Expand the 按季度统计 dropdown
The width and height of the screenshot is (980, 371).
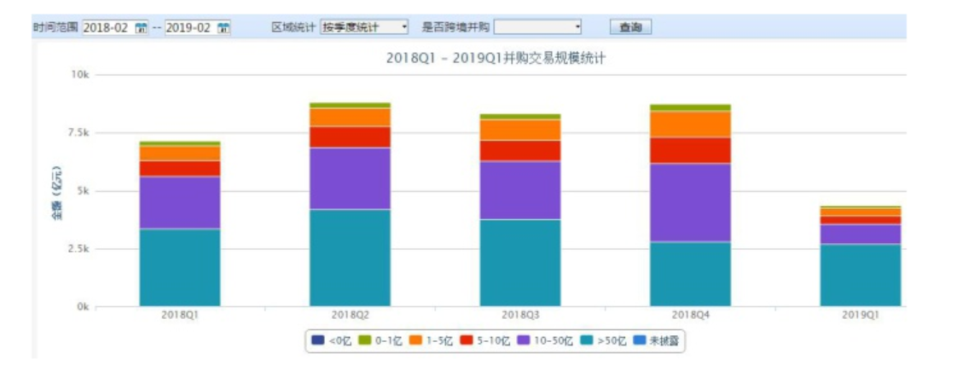click(x=364, y=27)
